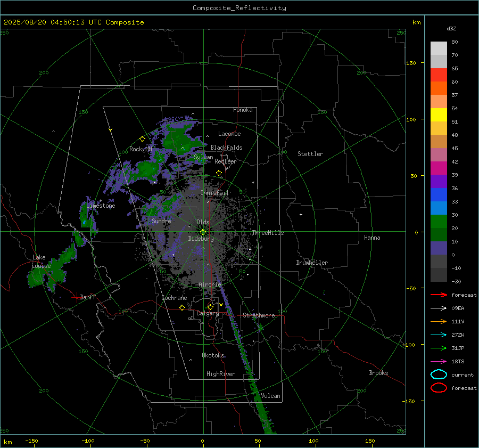Click the radar site diamond near Didsbury

[x=203, y=232]
